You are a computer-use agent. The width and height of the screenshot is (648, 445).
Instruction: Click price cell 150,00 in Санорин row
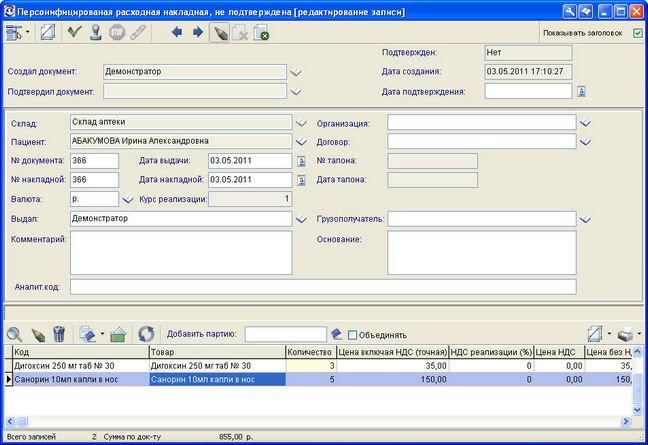coord(393,379)
